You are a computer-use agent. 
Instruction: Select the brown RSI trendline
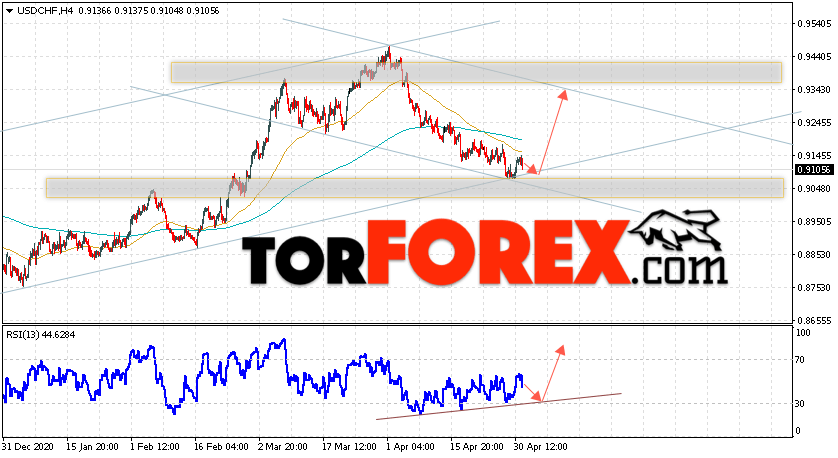(499, 406)
